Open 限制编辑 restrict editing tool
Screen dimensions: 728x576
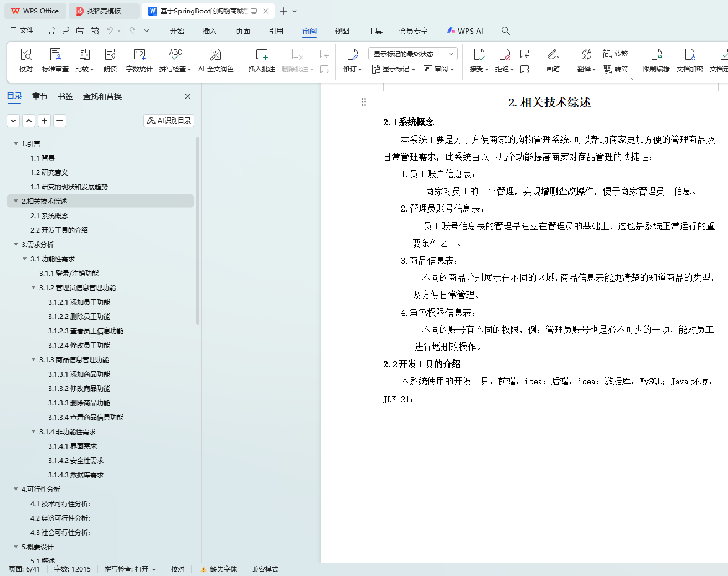(657, 60)
